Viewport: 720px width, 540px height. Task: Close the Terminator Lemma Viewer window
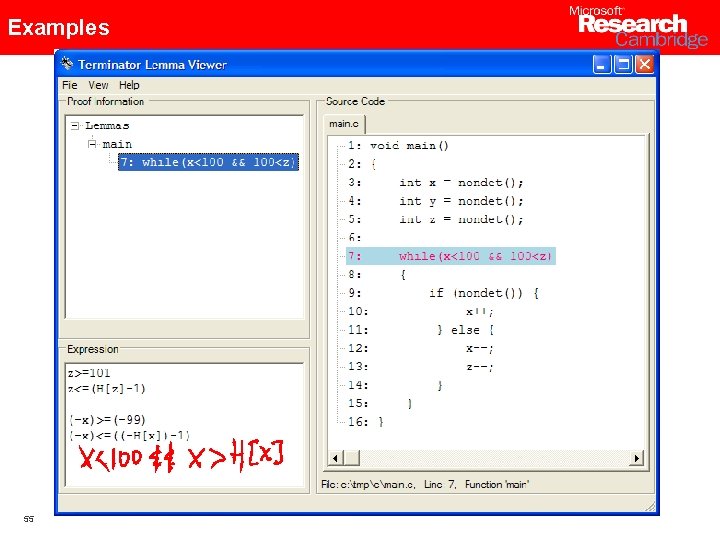645,64
